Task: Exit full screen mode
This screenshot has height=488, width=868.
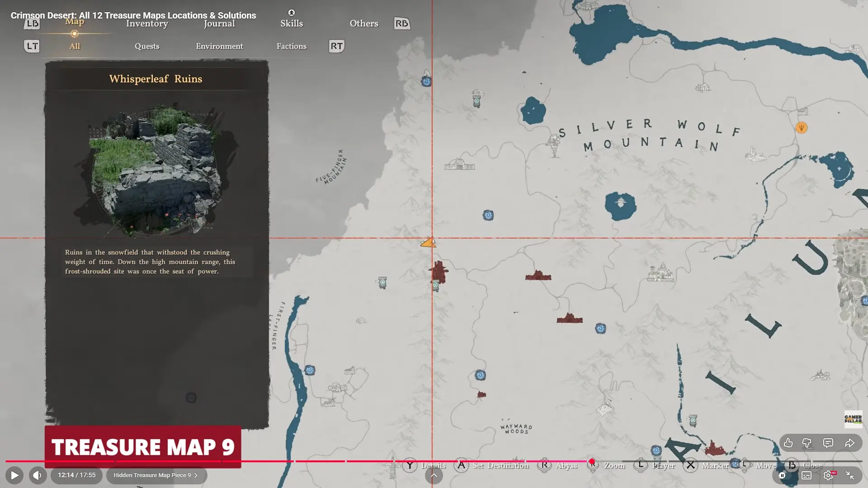Action: coord(850,475)
